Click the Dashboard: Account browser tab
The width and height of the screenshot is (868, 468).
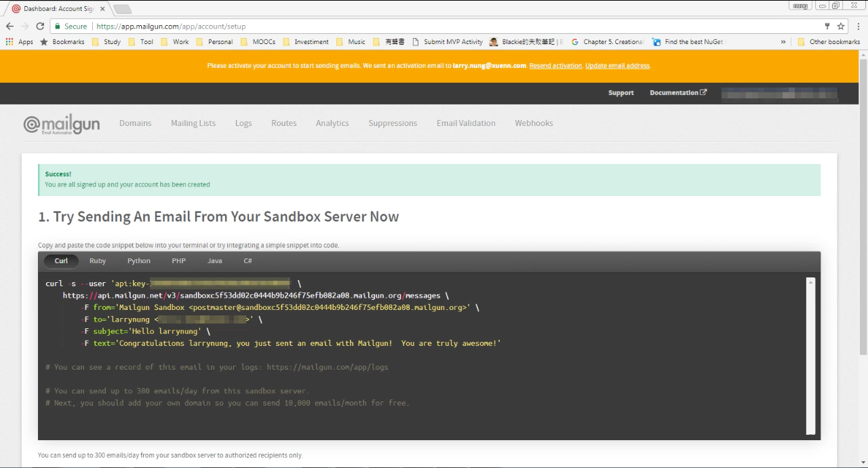point(59,9)
